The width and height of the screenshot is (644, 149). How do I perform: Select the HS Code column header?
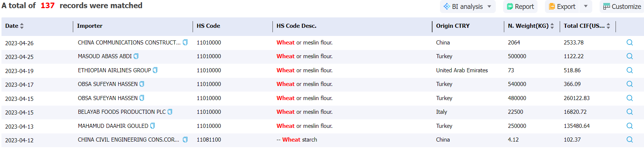click(x=208, y=26)
